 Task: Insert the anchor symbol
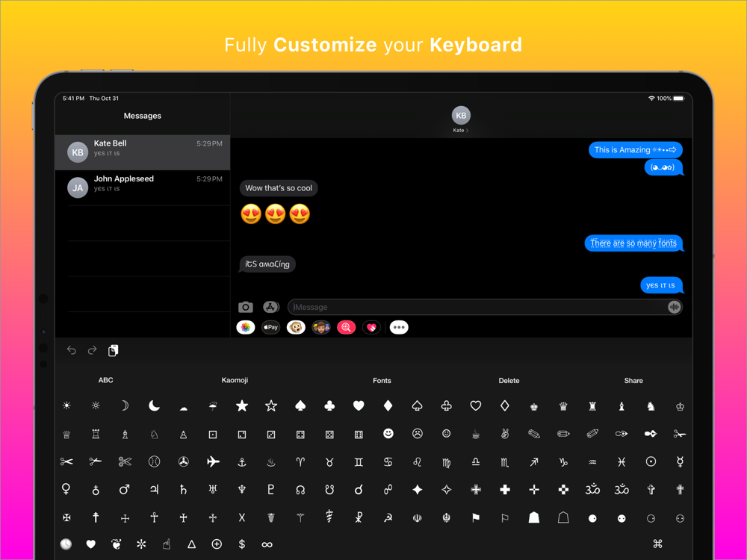point(242,462)
